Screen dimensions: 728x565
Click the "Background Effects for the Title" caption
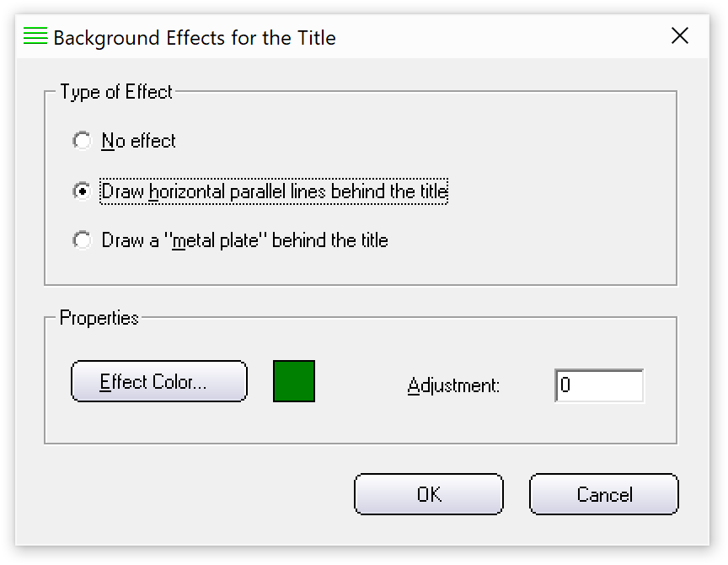tap(195, 38)
